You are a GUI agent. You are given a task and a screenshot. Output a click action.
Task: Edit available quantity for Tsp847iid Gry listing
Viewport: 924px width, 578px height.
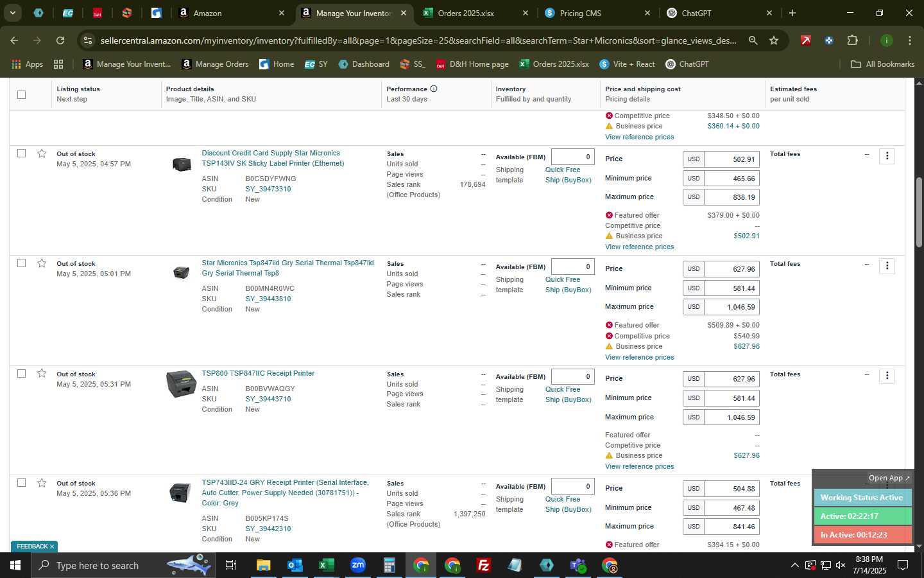pos(572,267)
